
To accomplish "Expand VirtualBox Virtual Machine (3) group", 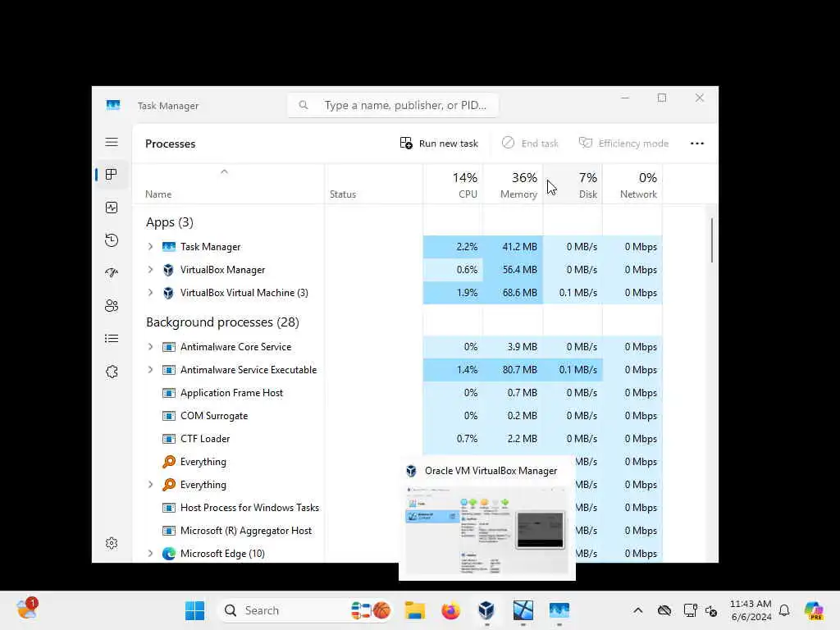I will 151,293.
